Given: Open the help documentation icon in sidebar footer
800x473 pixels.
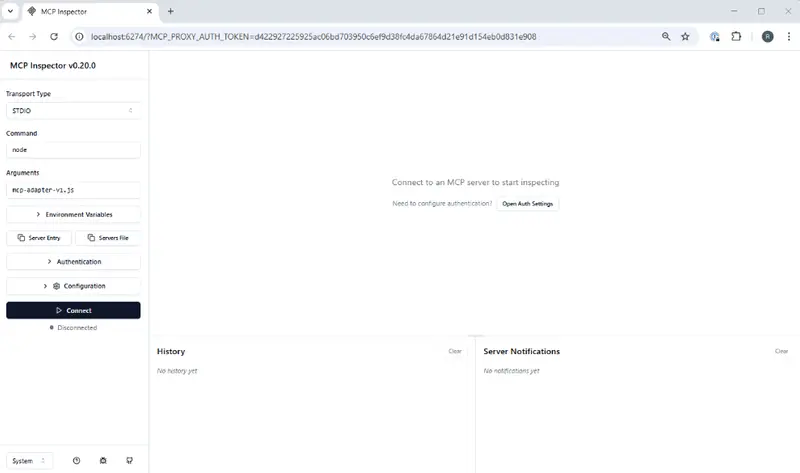Looking at the screenshot, I should (x=77, y=461).
